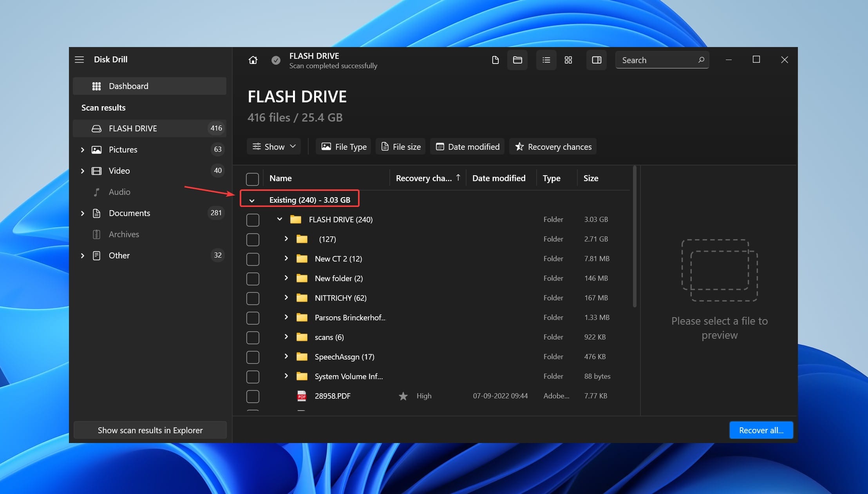Toggle the top-level select all checkbox
The height and width of the screenshot is (494, 868).
253,178
